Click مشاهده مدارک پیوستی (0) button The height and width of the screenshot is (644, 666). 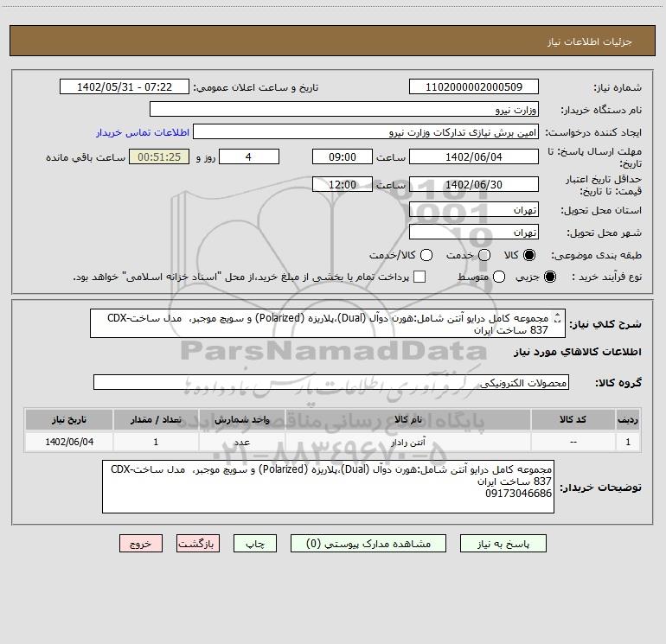(x=368, y=544)
